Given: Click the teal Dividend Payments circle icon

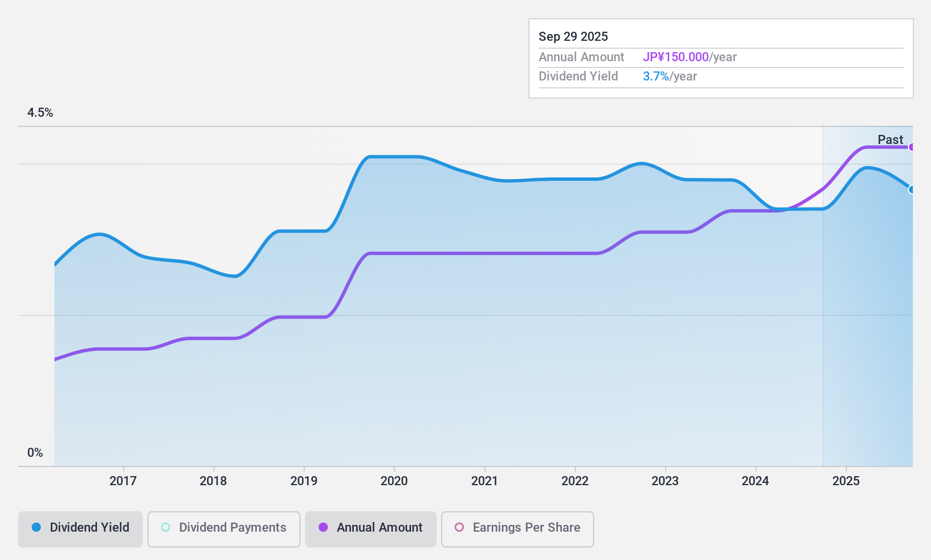Looking at the screenshot, I should [x=164, y=528].
